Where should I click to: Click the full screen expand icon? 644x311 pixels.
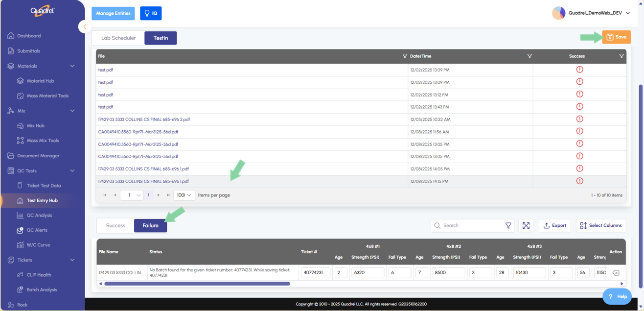point(526,226)
